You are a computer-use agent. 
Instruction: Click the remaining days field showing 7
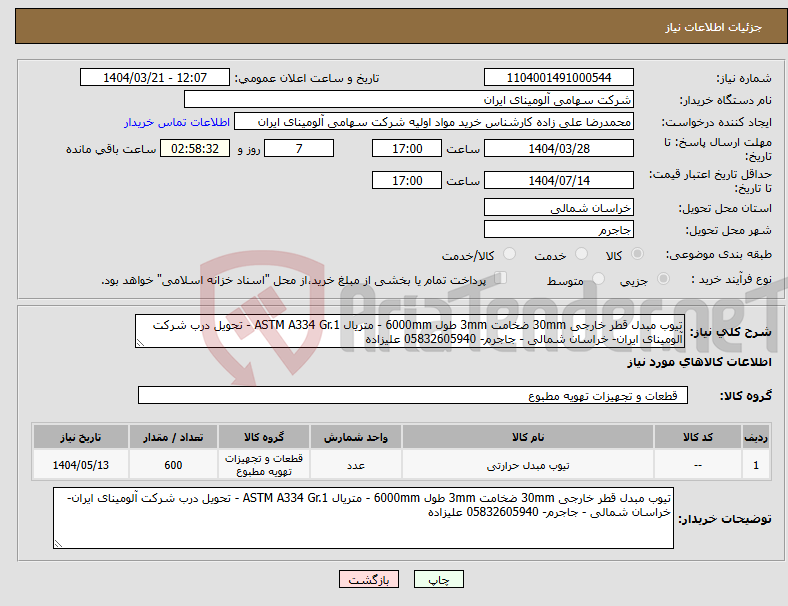pyautogui.click(x=299, y=148)
